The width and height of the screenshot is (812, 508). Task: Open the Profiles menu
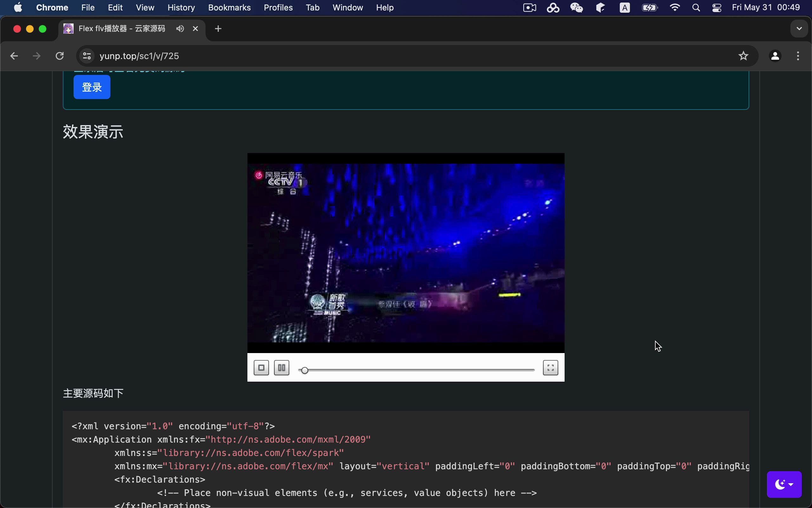tap(278, 7)
